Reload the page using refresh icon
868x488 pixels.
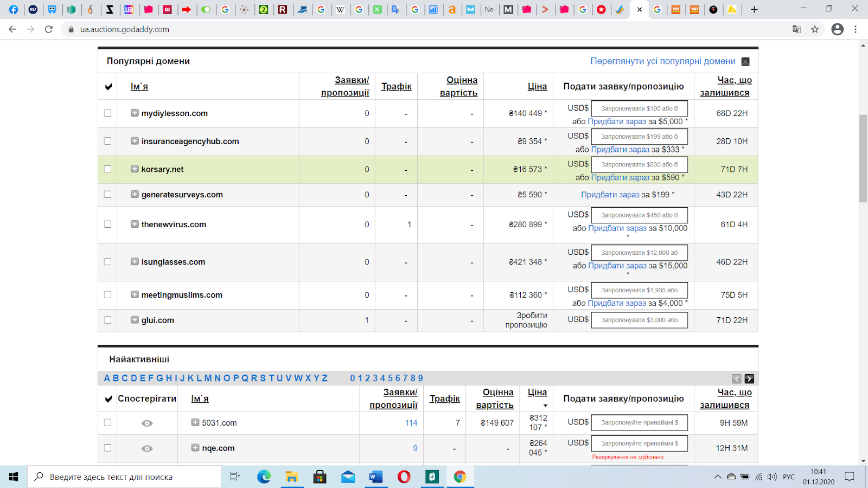[49, 29]
